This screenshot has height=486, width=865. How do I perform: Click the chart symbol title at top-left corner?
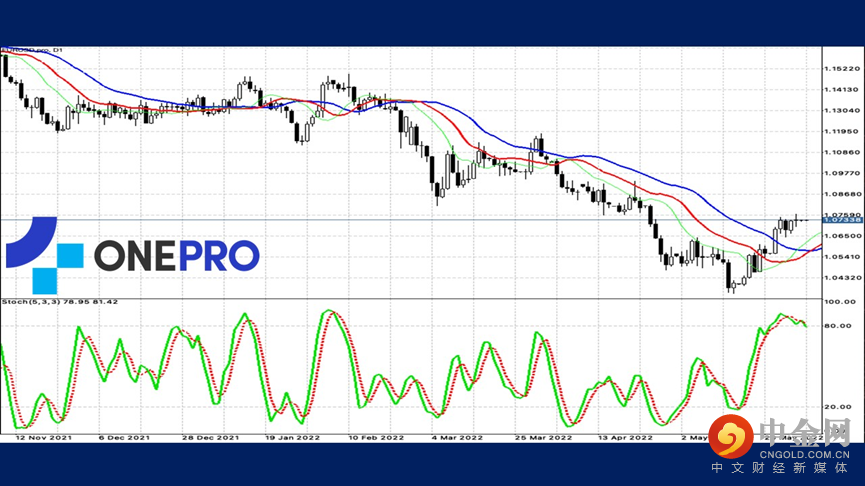click(x=33, y=50)
